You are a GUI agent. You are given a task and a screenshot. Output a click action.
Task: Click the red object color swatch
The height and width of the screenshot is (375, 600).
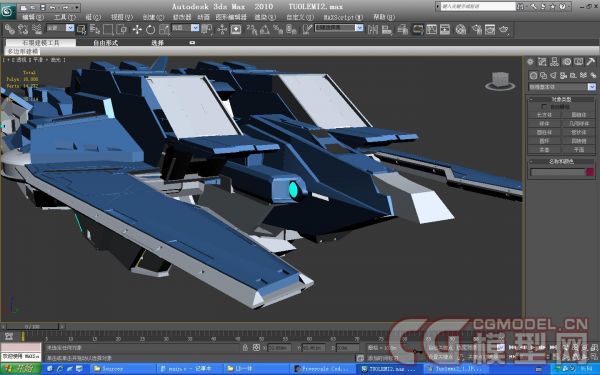click(x=590, y=172)
